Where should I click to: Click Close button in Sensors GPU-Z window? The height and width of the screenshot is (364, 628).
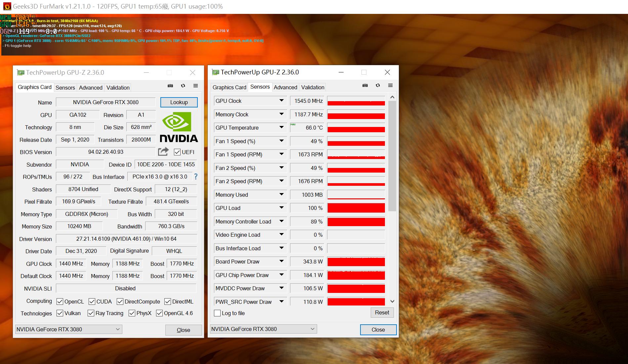(x=378, y=330)
